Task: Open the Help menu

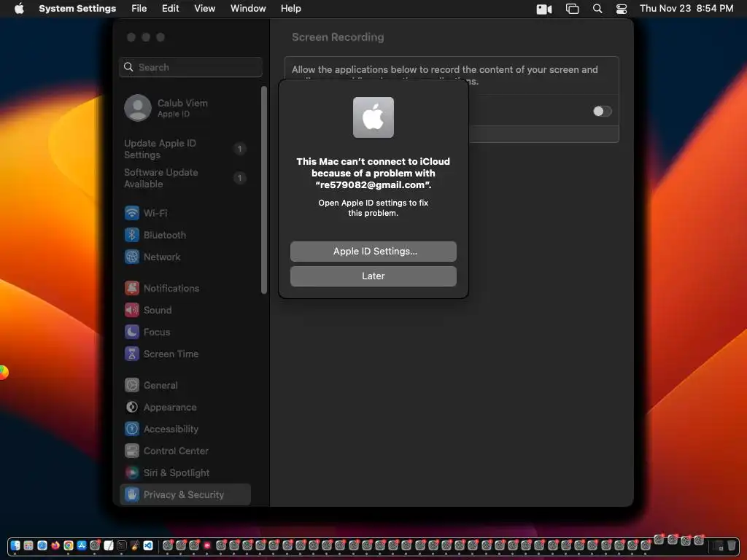Action: [x=290, y=9]
